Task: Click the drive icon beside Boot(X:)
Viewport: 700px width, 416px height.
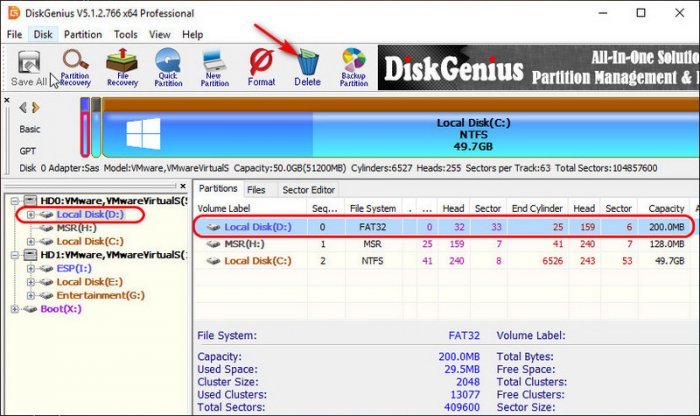Action: point(30,309)
